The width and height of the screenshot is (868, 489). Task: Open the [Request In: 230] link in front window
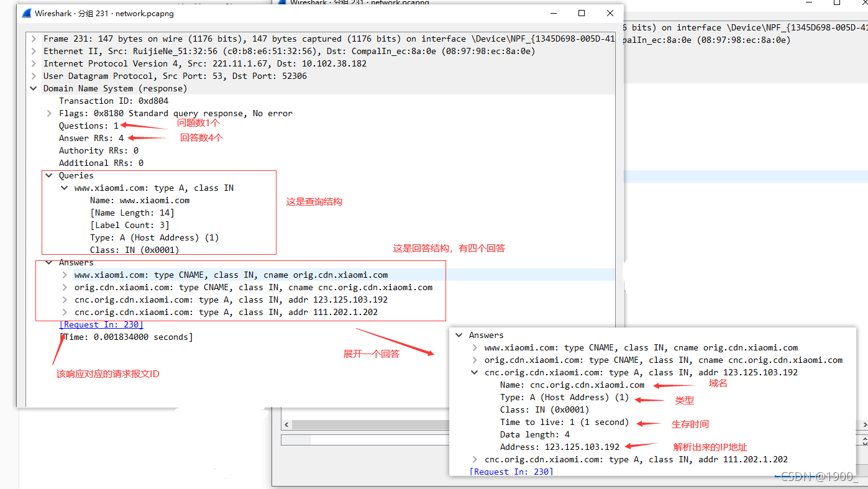coord(101,324)
